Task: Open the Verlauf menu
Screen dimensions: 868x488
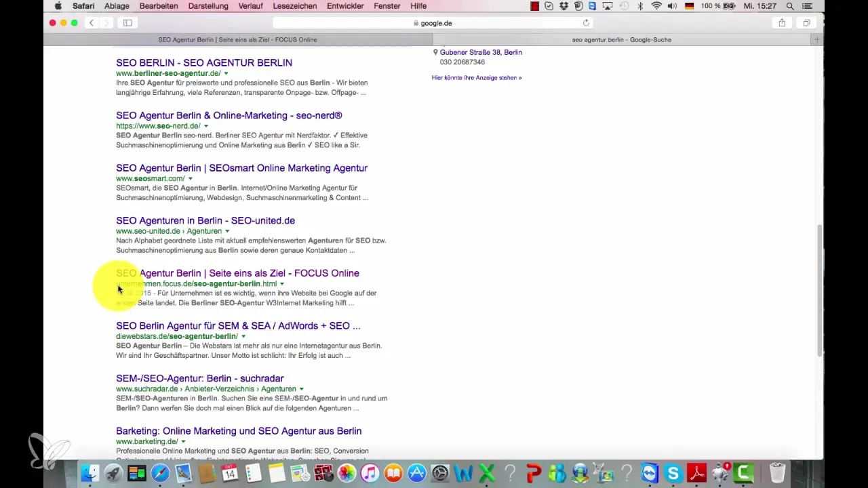Action: 251,6
